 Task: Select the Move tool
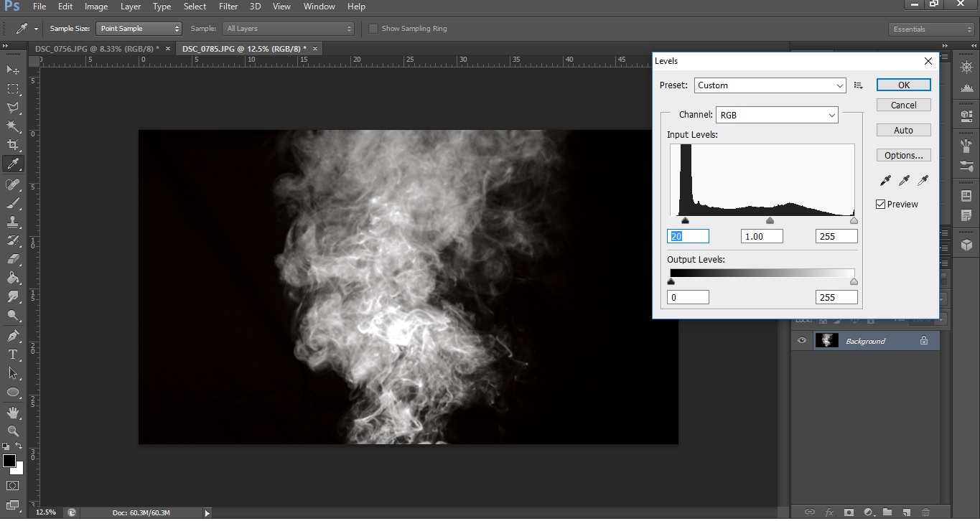pyautogui.click(x=13, y=70)
